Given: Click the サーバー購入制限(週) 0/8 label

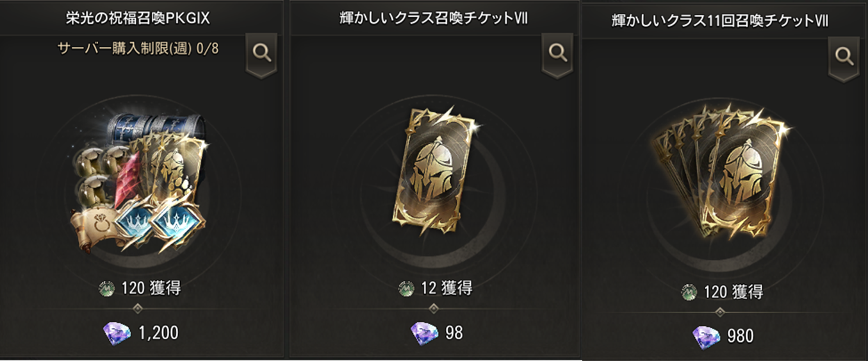Looking at the screenshot, I should [138, 48].
